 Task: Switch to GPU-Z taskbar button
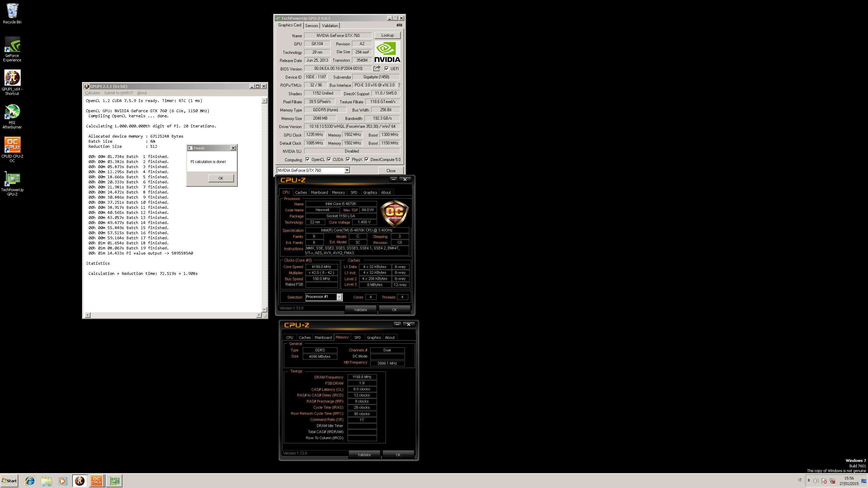pos(114,481)
